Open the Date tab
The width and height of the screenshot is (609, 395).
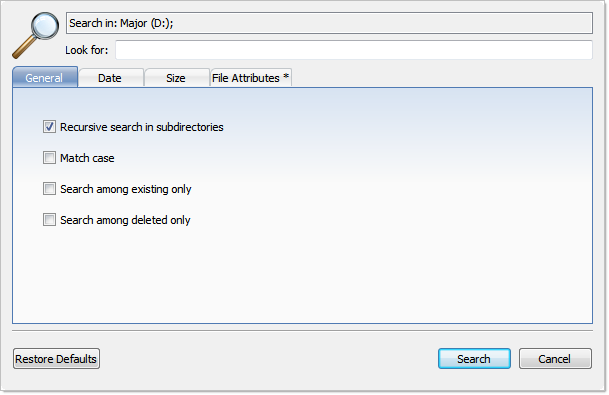click(x=111, y=78)
